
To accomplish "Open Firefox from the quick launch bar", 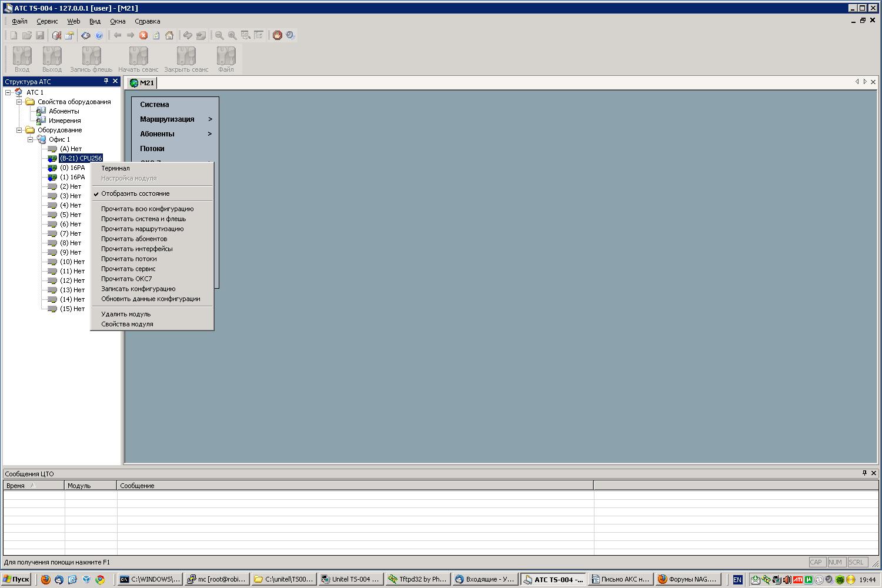I will 46,579.
